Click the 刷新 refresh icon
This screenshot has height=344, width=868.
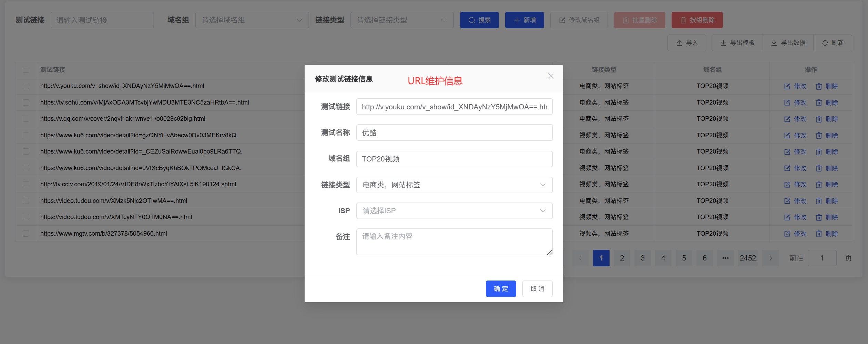point(825,43)
